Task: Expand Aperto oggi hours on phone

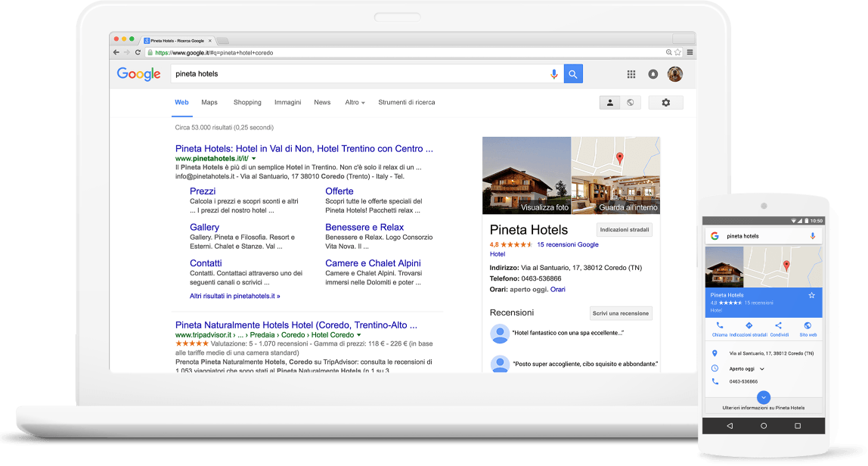Action: (x=761, y=368)
